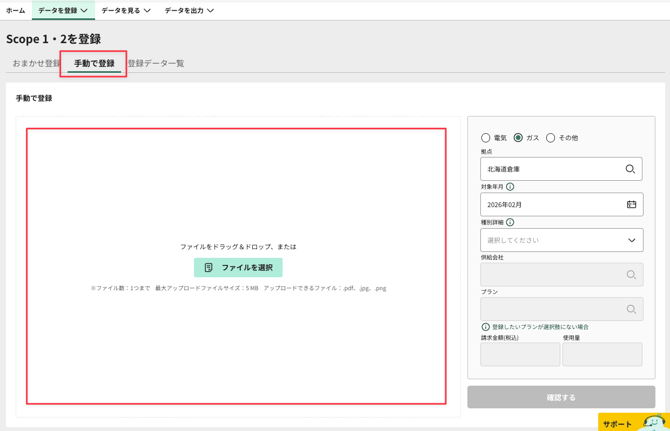Click the ファイルを選択 button
The height and width of the screenshot is (431, 670).
[238, 268]
